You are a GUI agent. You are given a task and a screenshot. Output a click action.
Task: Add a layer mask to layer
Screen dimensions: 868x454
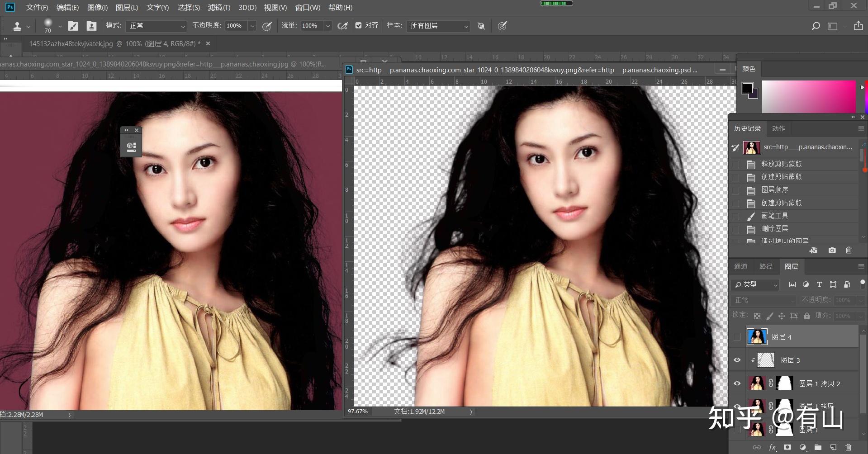787,447
